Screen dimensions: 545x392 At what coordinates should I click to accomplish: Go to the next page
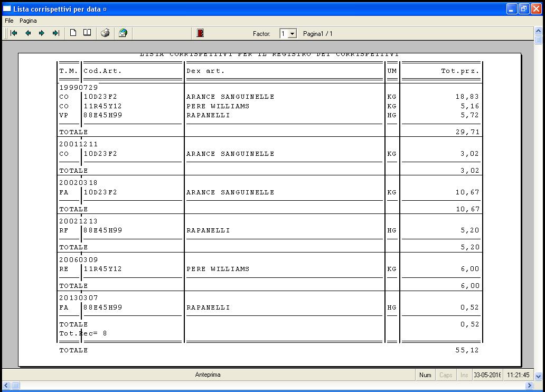point(42,33)
